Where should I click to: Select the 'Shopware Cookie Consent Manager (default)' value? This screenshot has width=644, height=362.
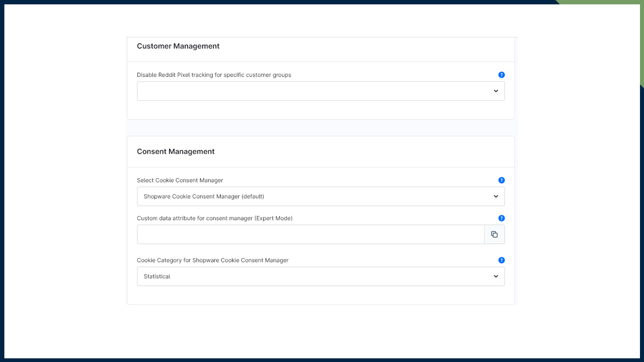tap(204, 196)
